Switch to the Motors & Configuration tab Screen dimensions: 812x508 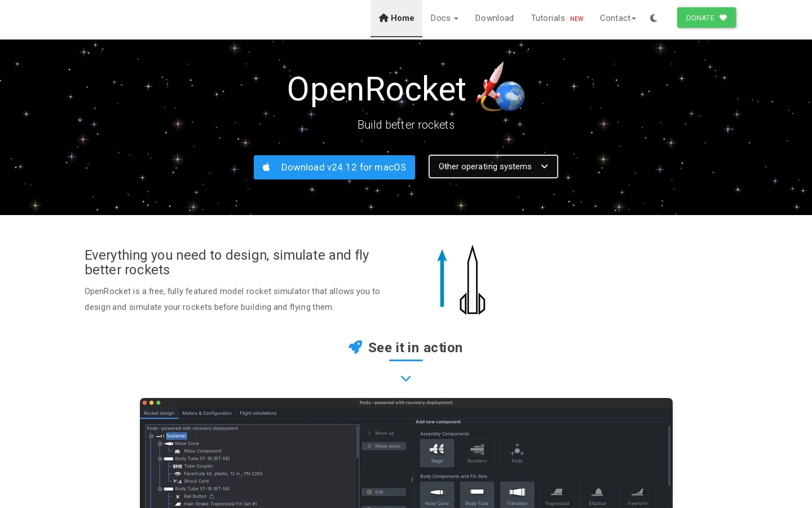point(207,413)
